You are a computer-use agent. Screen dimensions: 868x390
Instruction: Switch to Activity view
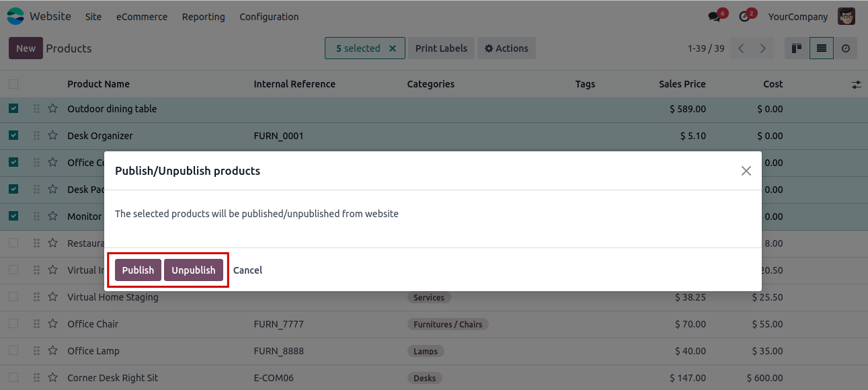pyautogui.click(x=846, y=48)
